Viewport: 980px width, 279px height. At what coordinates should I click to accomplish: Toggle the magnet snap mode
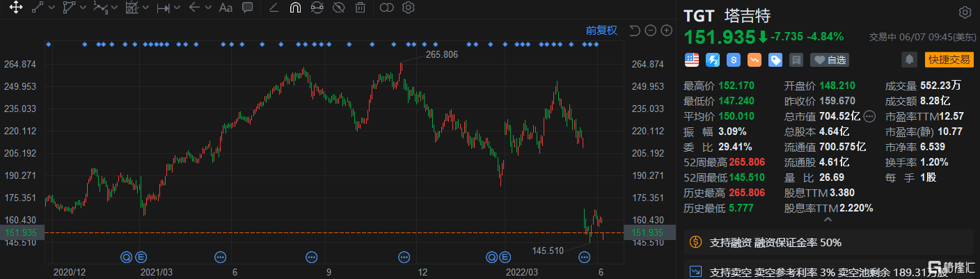coord(295,8)
